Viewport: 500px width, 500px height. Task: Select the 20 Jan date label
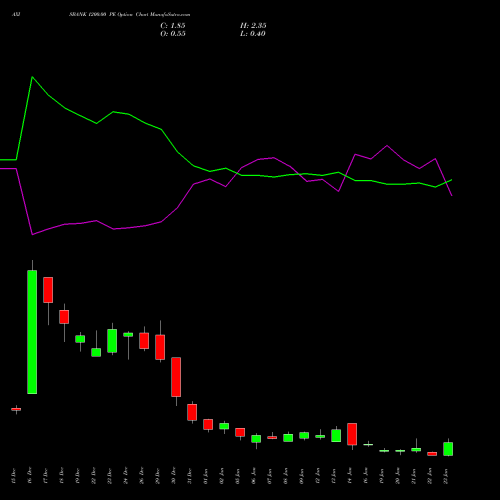398,476
